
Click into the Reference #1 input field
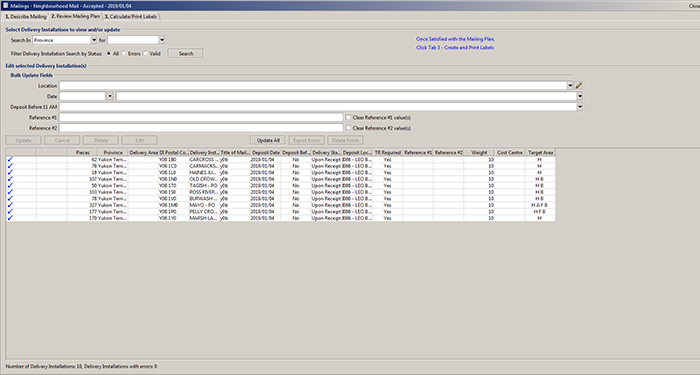tap(201, 117)
